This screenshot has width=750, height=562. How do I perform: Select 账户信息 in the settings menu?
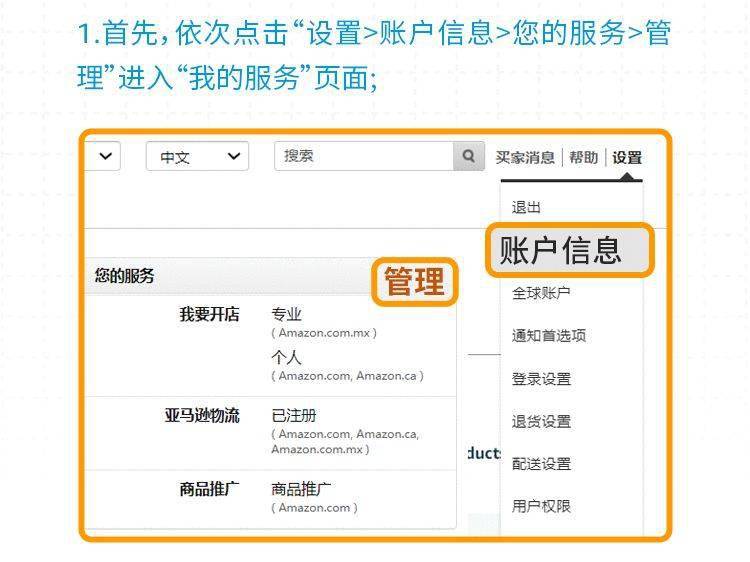(569, 250)
